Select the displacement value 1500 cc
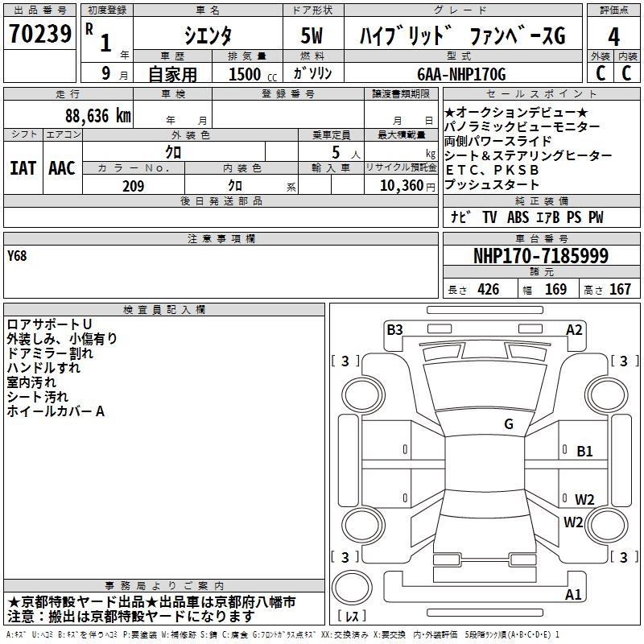 point(253,74)
